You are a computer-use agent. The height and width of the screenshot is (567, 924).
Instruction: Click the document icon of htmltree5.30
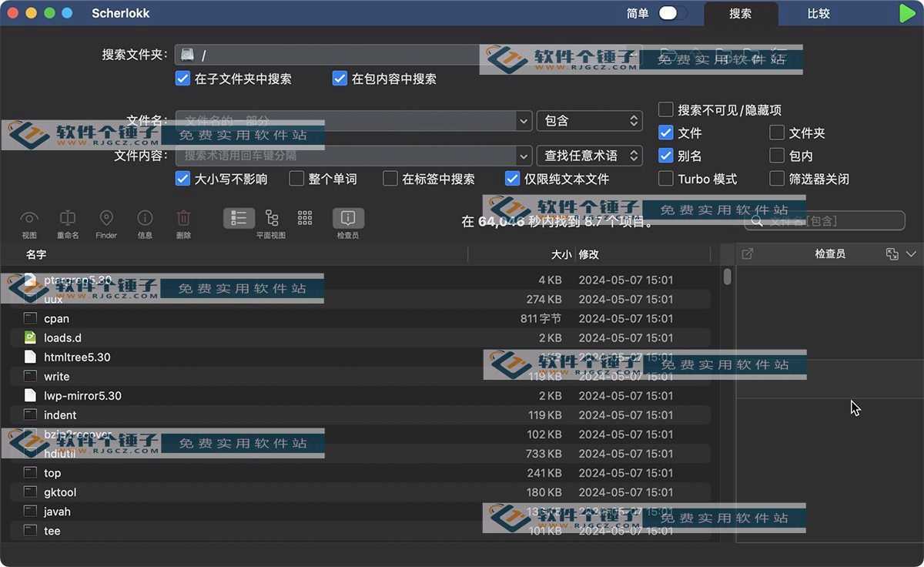pyautogui.click(x=30, y=357)
